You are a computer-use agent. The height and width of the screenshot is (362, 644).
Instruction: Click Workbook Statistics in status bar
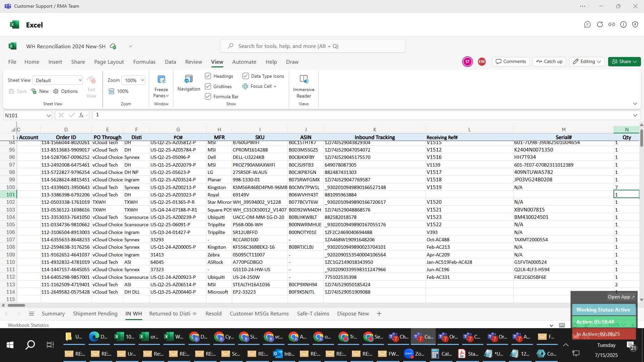(x=29, y=325)
